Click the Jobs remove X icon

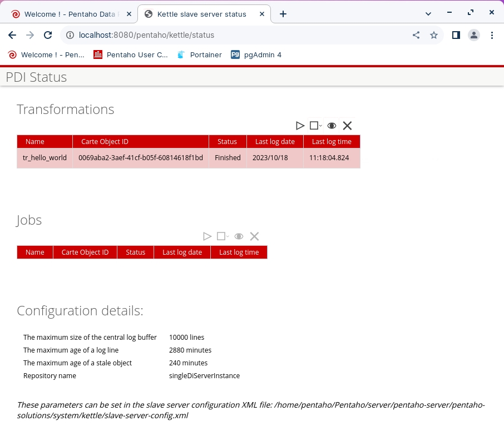click(x=254, y=236)
